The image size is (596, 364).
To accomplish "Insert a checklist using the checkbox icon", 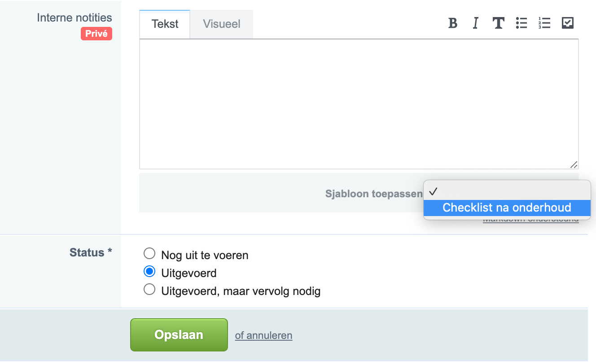I will click(567, 23).
